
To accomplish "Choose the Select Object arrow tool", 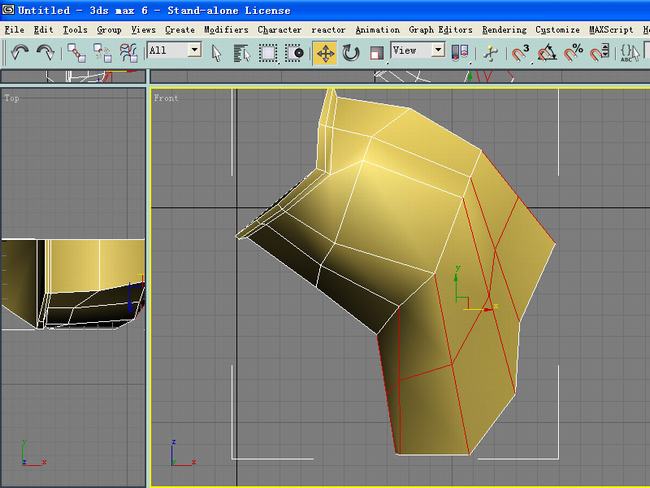I will point(216,53).
